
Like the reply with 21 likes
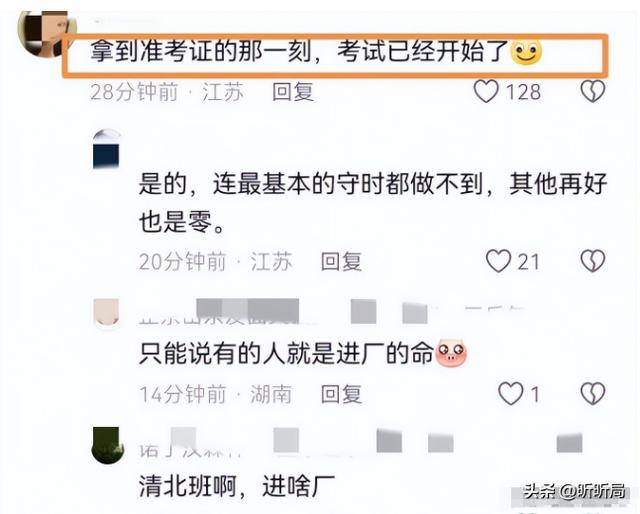498,261
